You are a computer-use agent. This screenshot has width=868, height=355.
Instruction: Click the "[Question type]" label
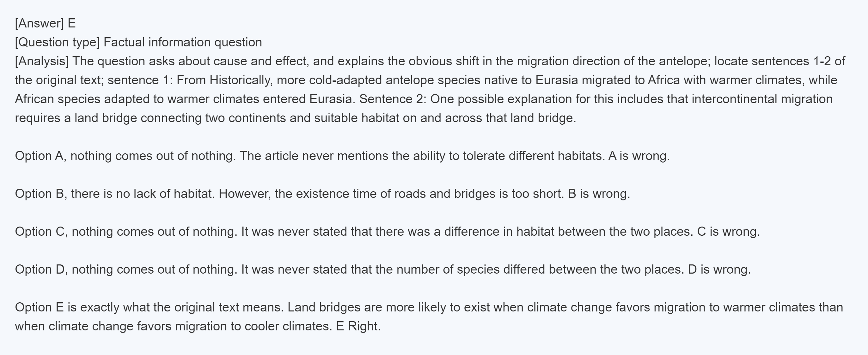pos(57,42)
